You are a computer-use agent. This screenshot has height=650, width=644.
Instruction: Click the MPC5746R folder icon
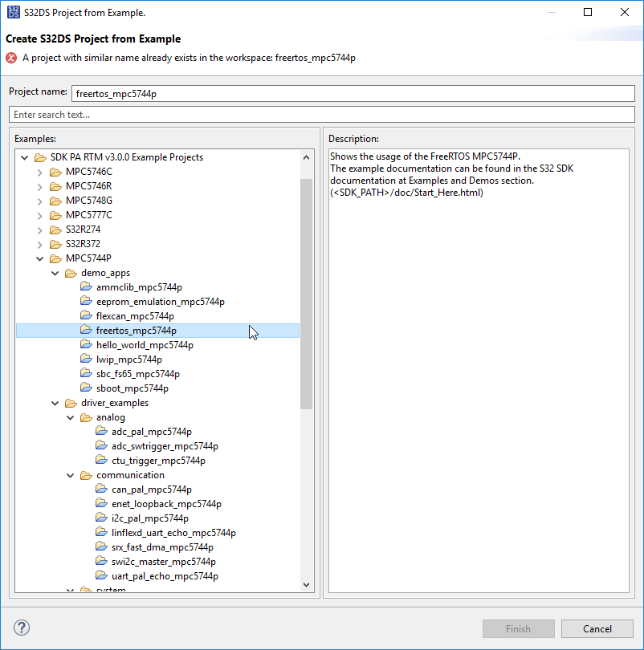pyautogui.click(x=55, y=186)
